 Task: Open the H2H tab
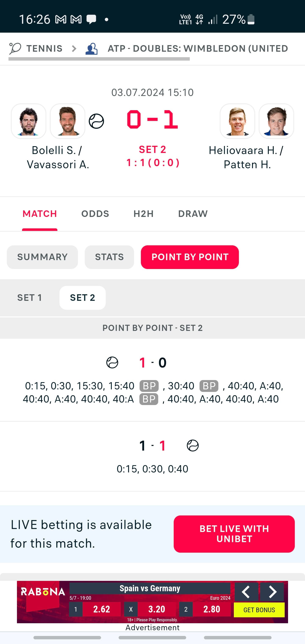(144, 214)
